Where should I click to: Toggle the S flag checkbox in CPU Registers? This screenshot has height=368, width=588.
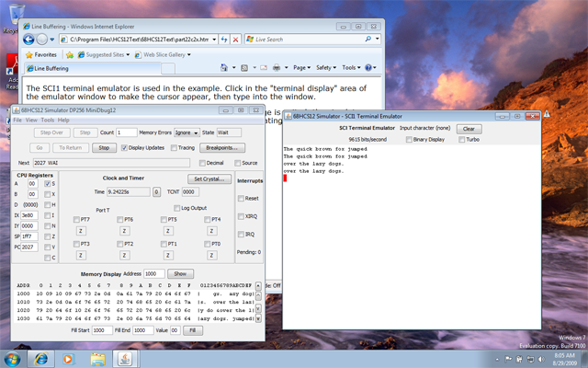point(47,184)
